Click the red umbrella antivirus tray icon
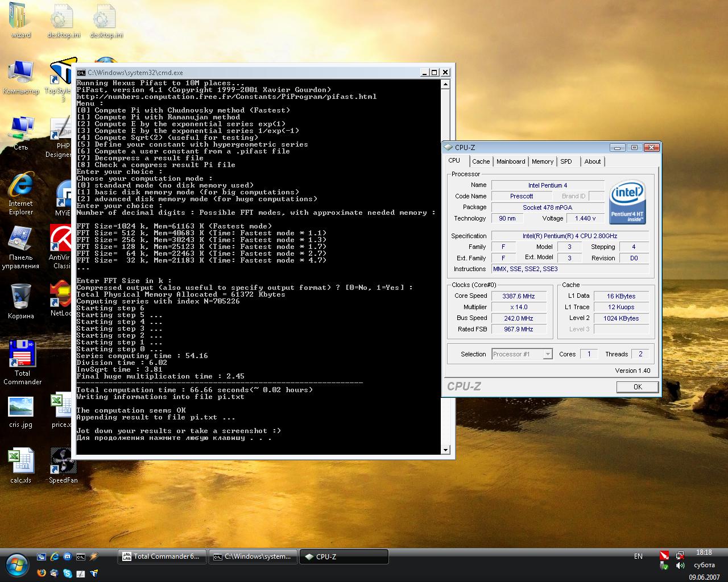Screen dimensions: 728x582 tap(664, 555)
